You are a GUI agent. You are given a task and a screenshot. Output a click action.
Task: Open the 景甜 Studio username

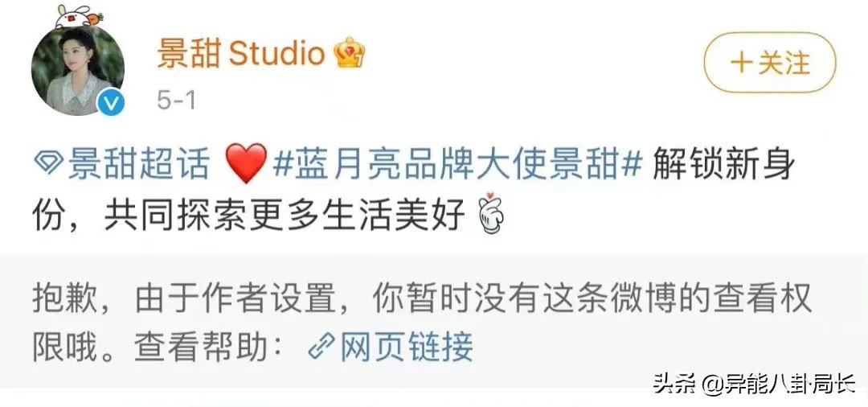241,54
